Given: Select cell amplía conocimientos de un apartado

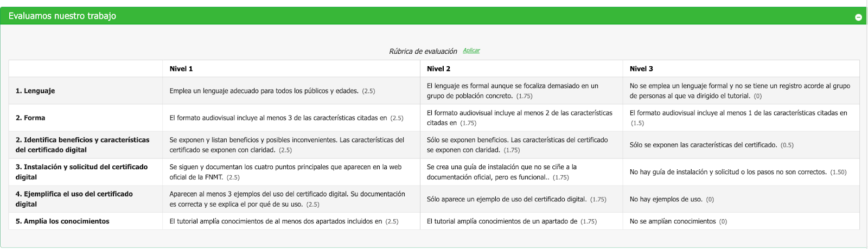Looking at the screenshot, I should (521, 221).
